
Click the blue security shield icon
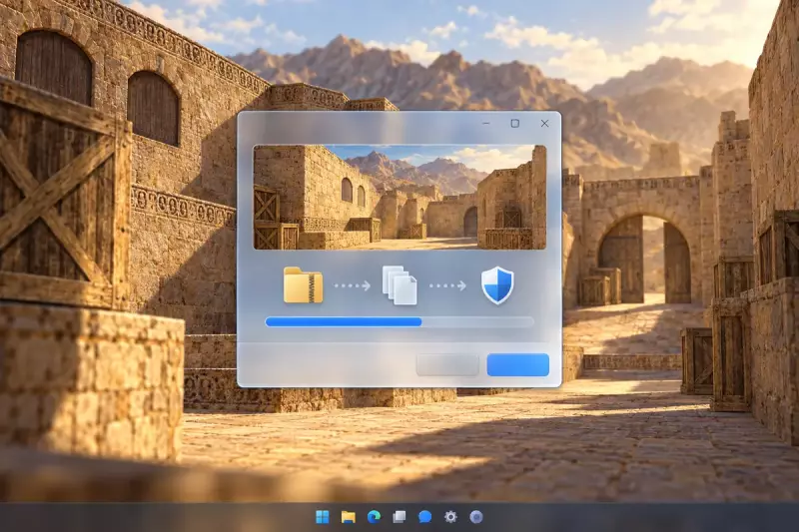497,285
